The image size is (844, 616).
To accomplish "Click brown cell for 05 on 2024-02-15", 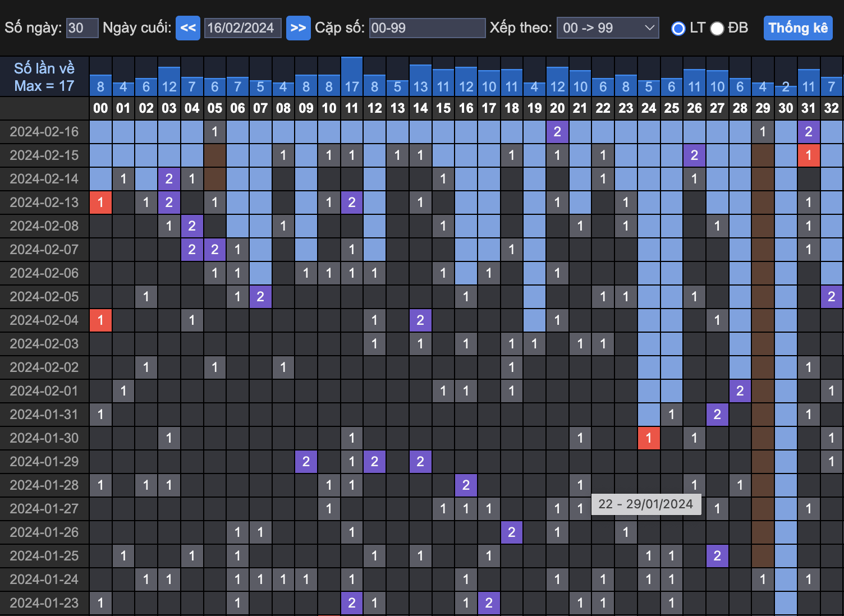I will (x=214, y=155).
